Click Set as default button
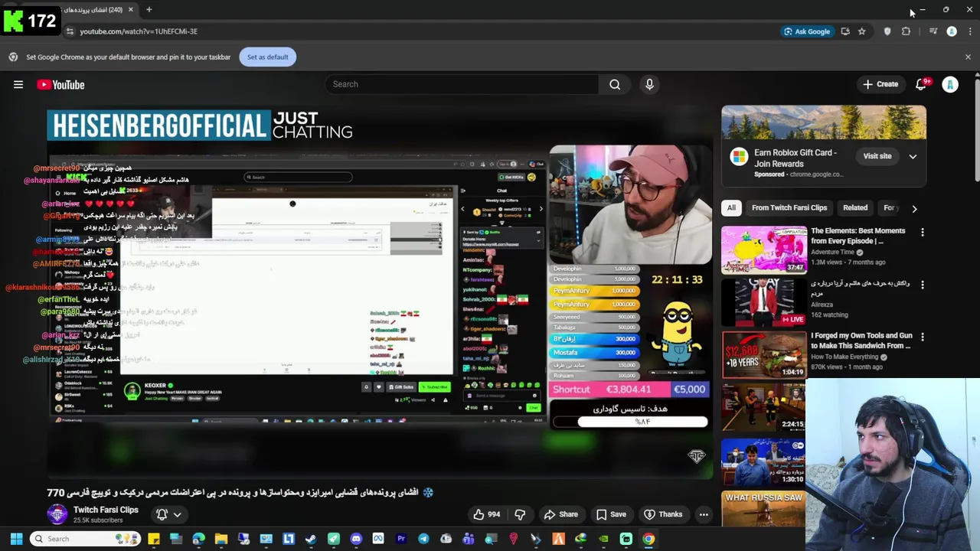Screen dimensions: 980x551 [x=267, y=57]
